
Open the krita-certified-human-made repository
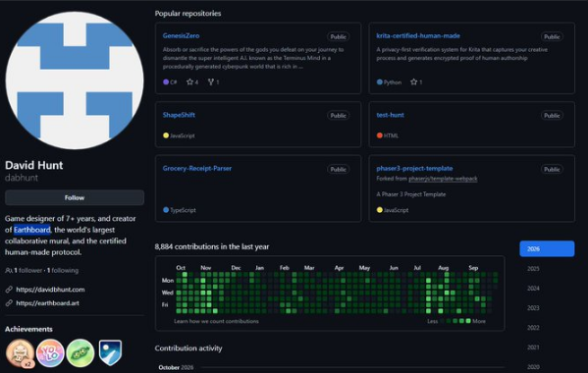[418, 35]
